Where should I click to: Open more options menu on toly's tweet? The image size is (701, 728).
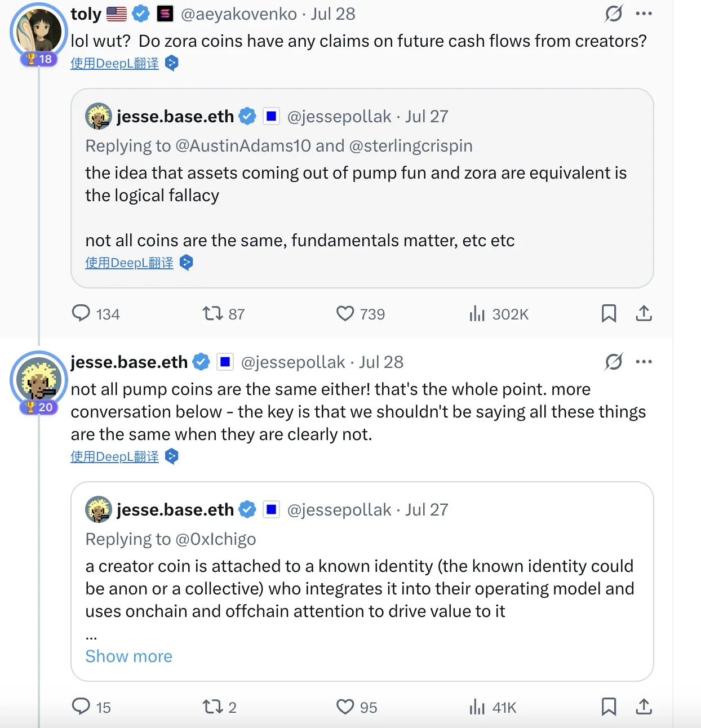pyautogui.click(x=644, y=14)
